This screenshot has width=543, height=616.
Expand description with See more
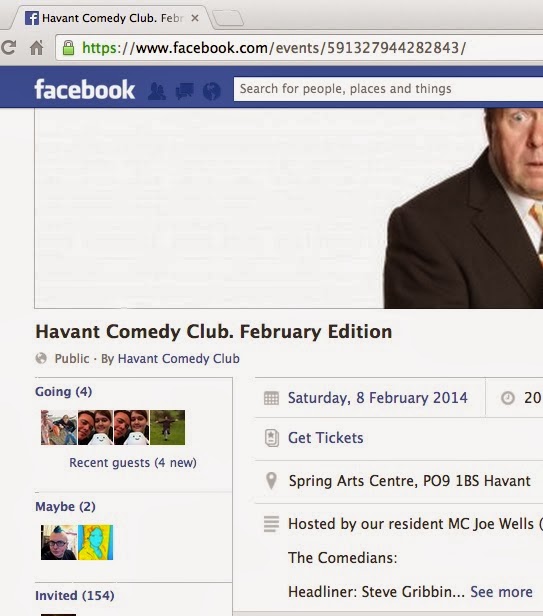(501, 592)
